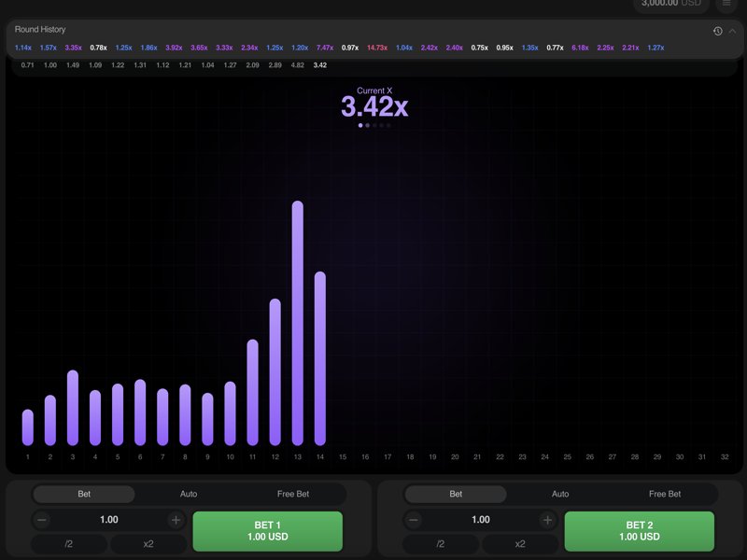
Task: View the 0.77x round result
Action: [555, 48]
